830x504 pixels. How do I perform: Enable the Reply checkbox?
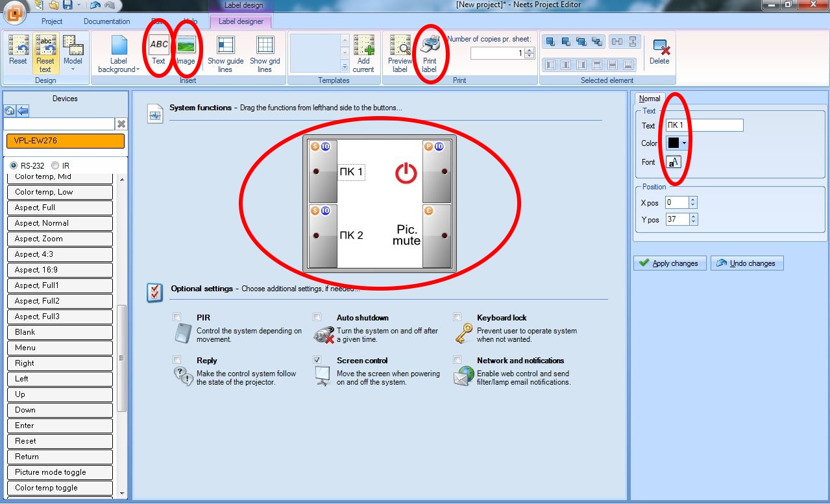177,359
